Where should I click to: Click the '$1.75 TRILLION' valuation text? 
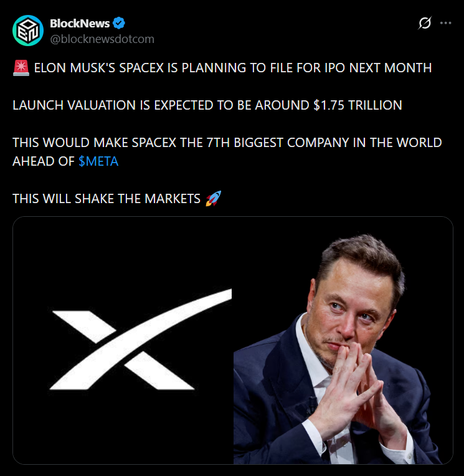click(x=357, y=105)
